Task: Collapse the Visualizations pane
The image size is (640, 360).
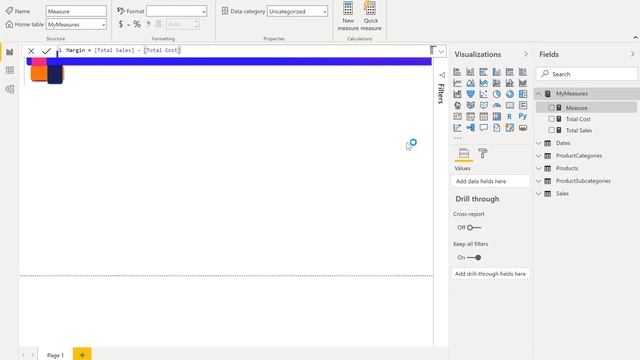Action: click(526, 54)
